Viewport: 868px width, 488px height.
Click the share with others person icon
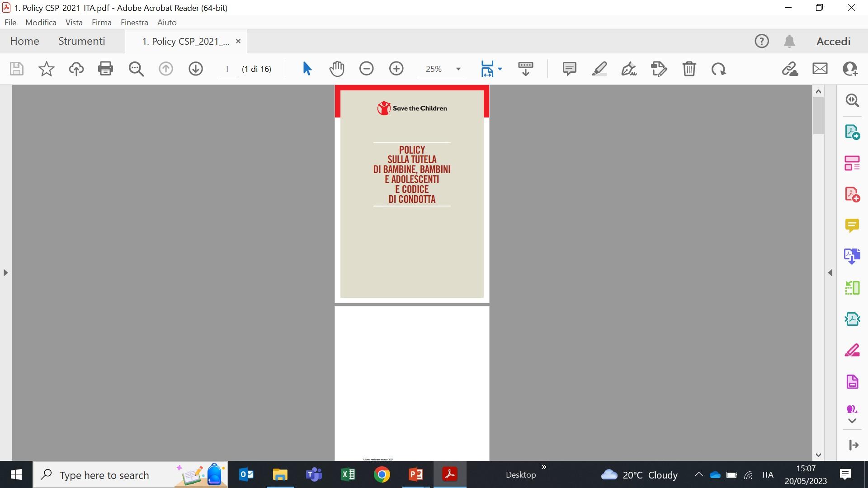pyautogui.click(x=850, y=69)
